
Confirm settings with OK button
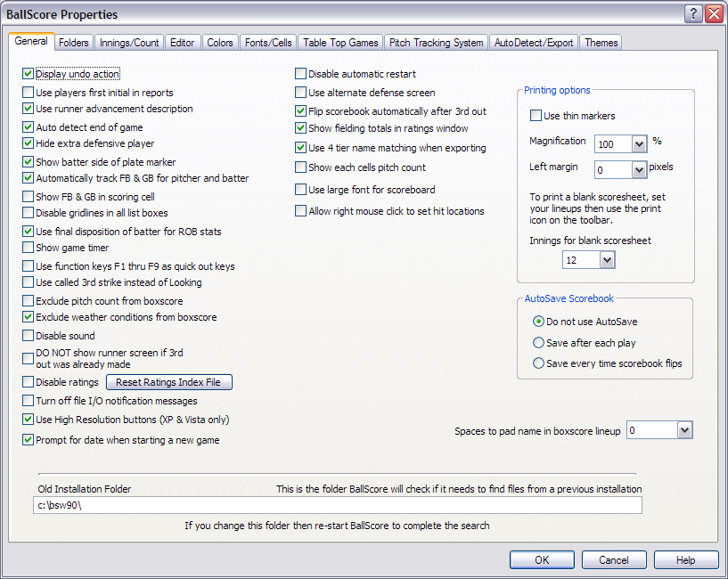click(x=542, y=560)
